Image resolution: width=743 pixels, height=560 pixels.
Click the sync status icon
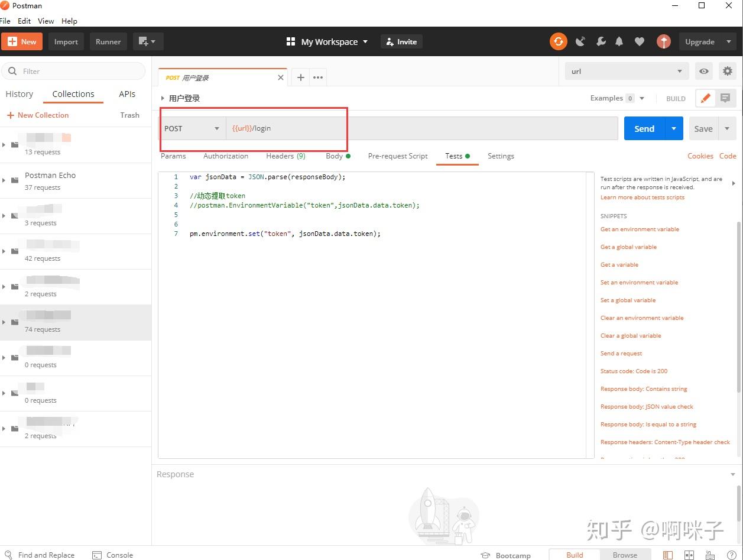click(x=558, y=41)
